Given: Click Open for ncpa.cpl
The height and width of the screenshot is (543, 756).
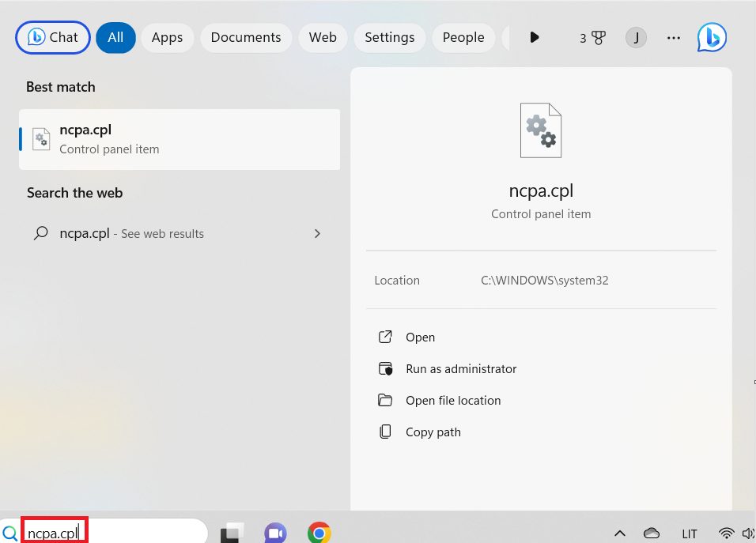Looking at the screenshot, I should click(x=420, y=337).
